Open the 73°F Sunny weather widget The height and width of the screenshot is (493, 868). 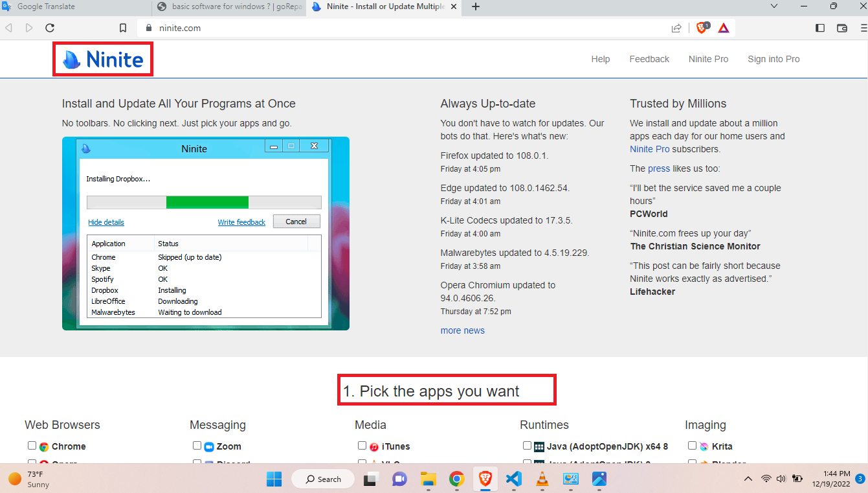29,479
